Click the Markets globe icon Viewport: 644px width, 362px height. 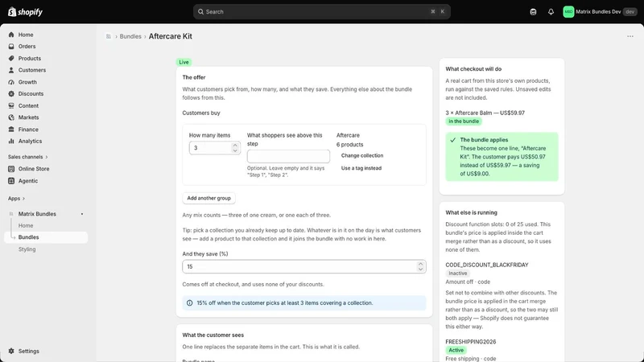click(11, 117)
